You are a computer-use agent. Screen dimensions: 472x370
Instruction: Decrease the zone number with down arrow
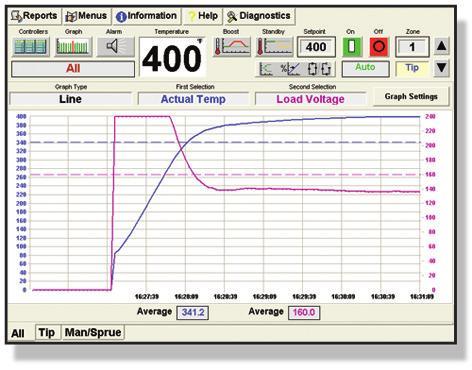[x=441, y=68]
